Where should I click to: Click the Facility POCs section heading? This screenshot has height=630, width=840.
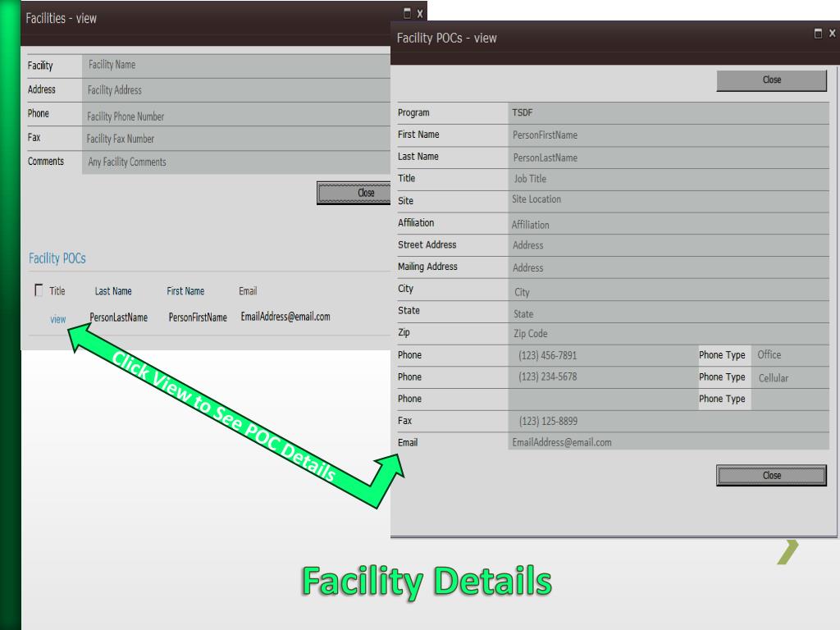tap(57, 258)
